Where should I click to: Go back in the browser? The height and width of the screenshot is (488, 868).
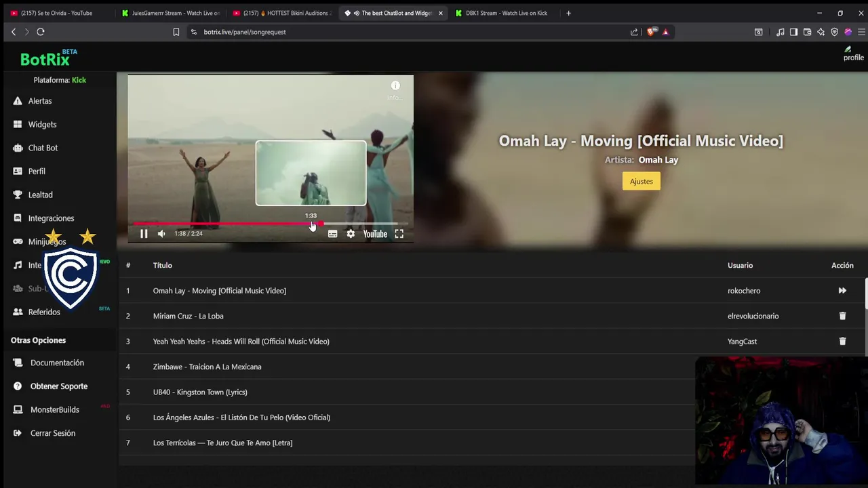pyautogui.click(x=13, y=32)
